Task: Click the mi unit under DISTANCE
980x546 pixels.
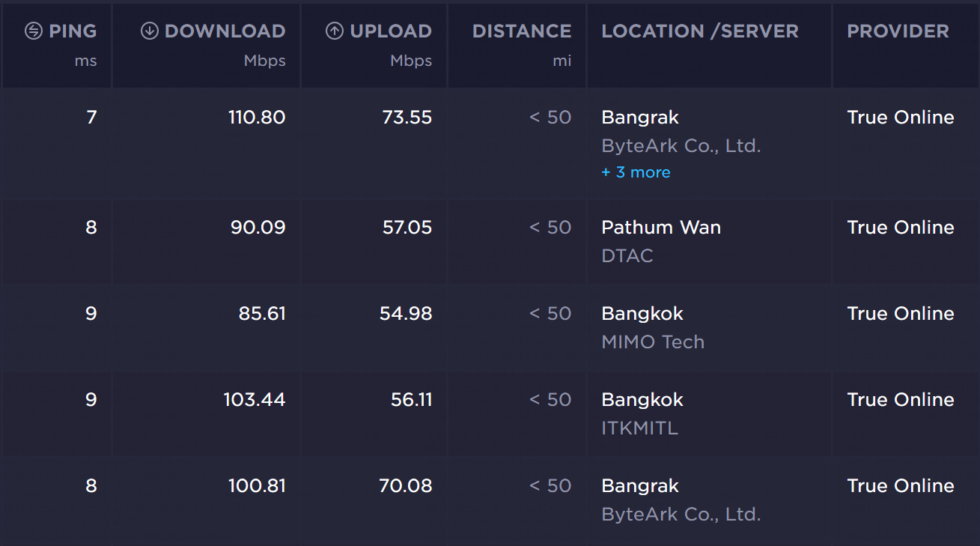Action: coord(562,61)
